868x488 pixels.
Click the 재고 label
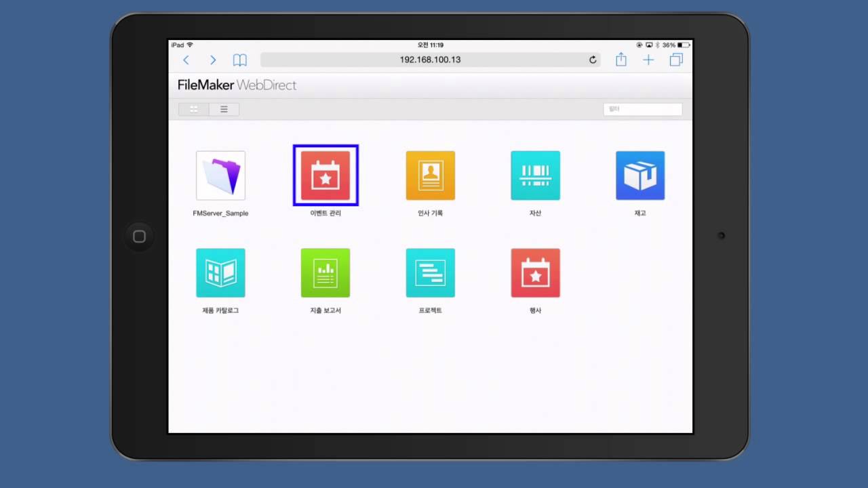click(640, 213)
